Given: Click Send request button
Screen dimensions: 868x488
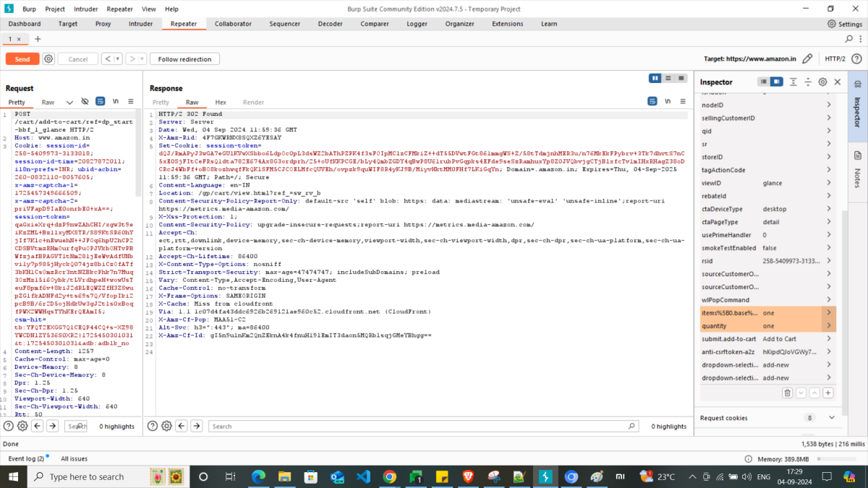Looking at the screenshot, I should [x=22, y=59].
